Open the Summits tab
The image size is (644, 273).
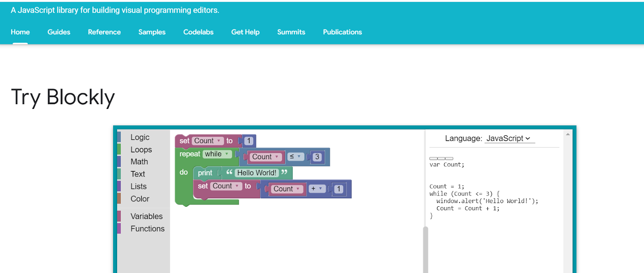[291, 32]
